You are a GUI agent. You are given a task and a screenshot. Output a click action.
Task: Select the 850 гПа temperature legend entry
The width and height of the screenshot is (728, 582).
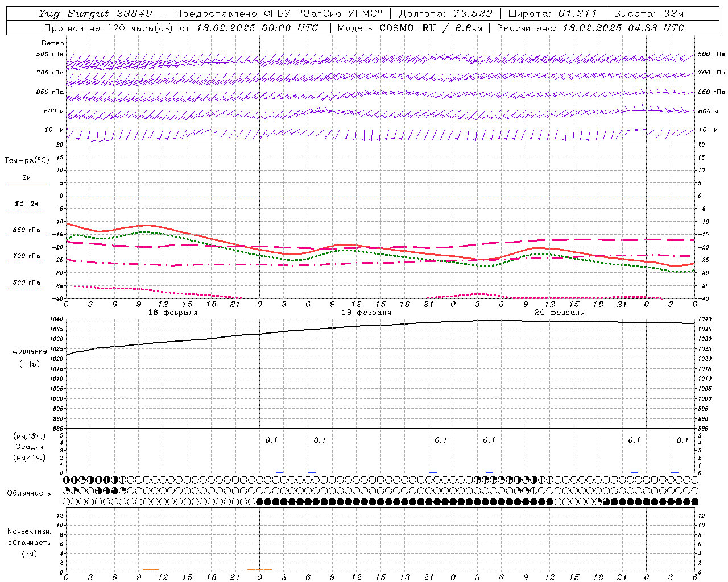[x=27, y=230]
